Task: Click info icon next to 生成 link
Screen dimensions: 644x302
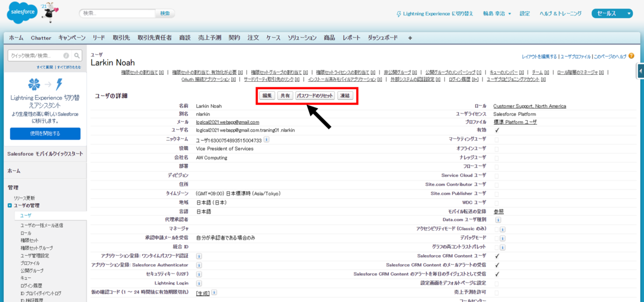Action: pos(214,292)
